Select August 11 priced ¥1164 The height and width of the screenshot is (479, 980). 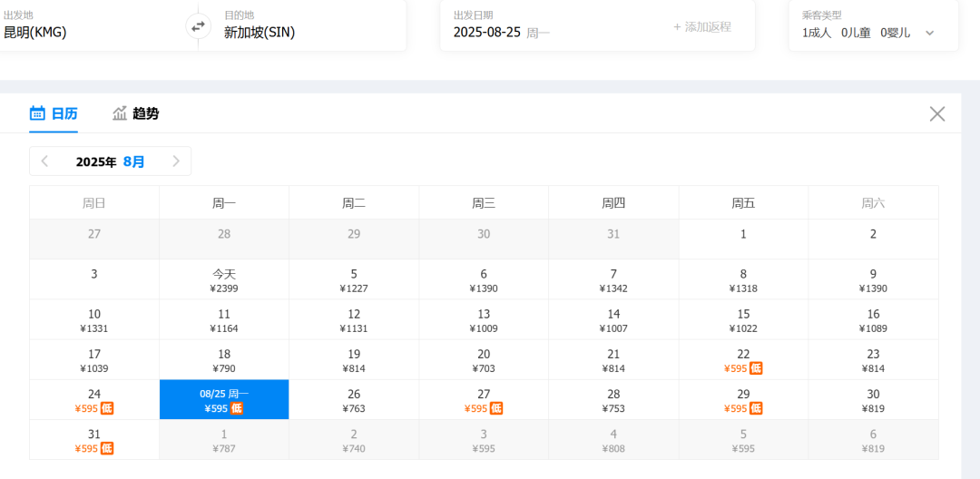point(224,319)
